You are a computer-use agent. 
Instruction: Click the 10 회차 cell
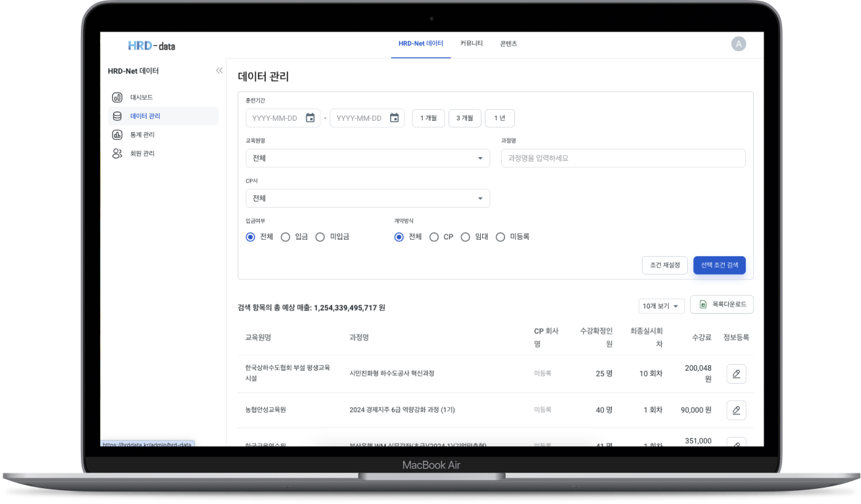pyautogui.click(x=651, y=373)
